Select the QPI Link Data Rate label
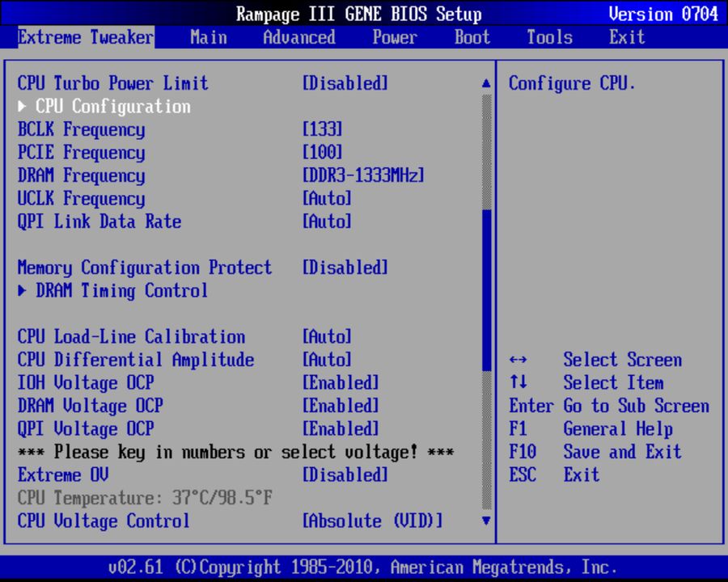This screenshot has width=728, height=582. (x=99, y=221)
